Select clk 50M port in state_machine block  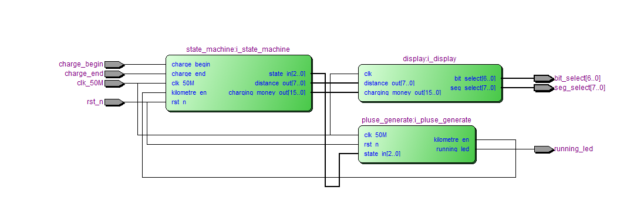[x=183, y=83]
